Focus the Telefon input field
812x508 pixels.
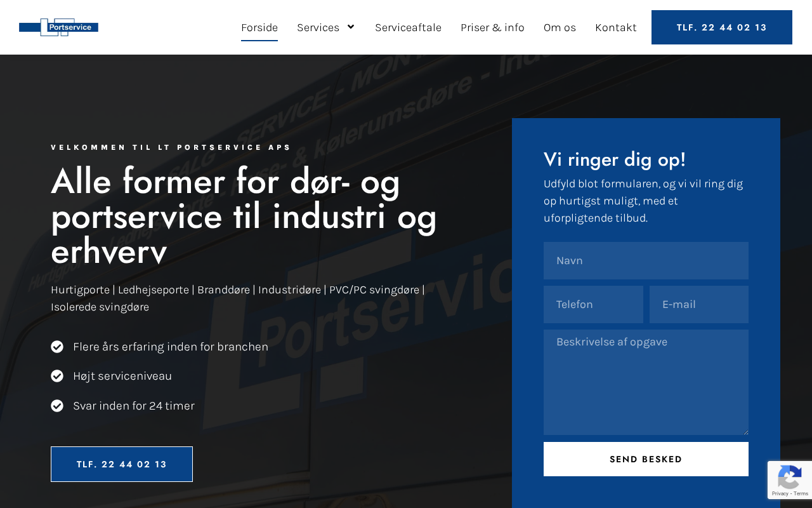pyautogui.click(x=593, y=304)
